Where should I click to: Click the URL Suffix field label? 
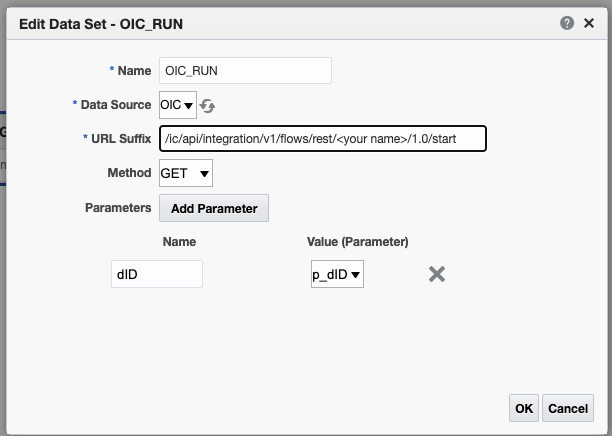[121, 139]
